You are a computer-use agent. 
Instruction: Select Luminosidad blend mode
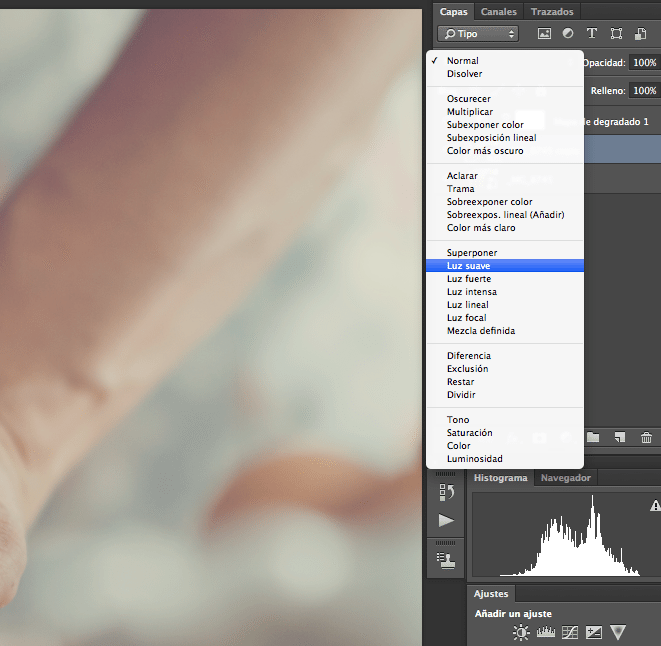[x=505, y=459]
